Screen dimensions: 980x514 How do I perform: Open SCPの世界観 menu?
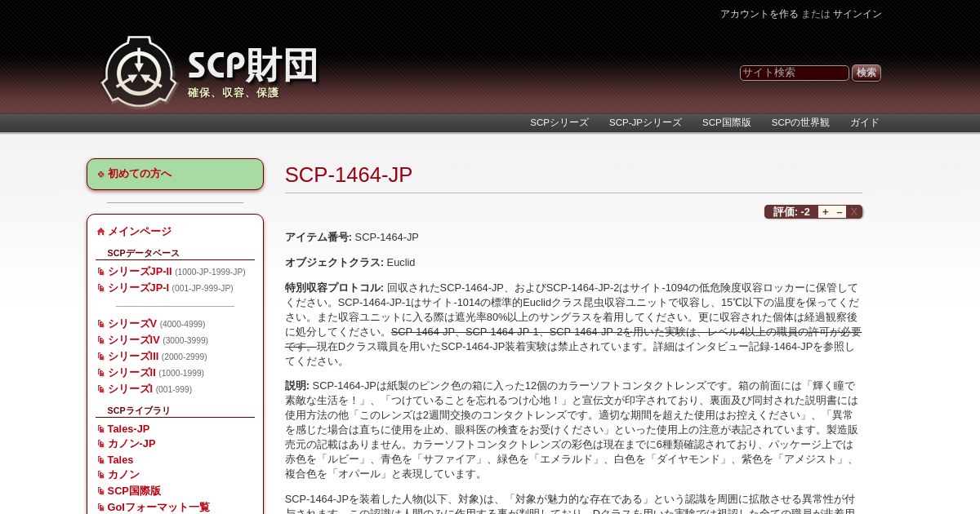(x=800, y=122)
